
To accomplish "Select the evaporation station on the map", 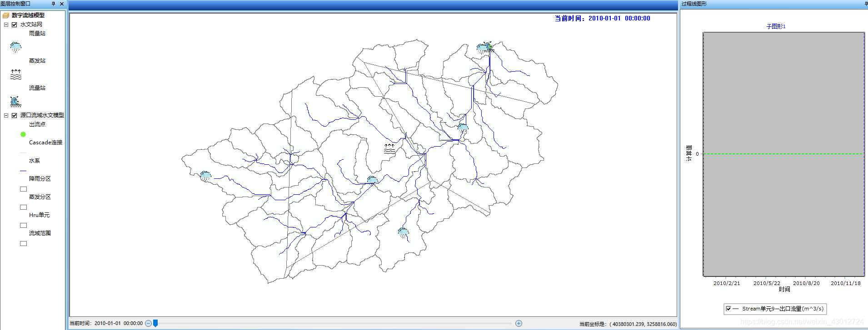I will [389, 149].
